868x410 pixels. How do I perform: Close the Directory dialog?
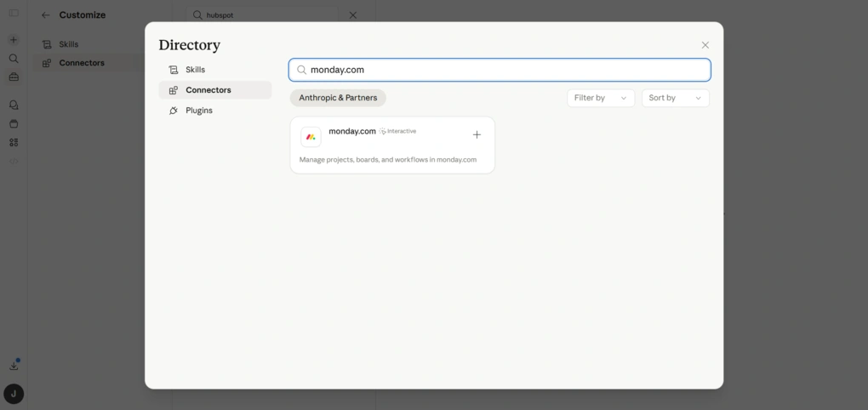[705, 45]
